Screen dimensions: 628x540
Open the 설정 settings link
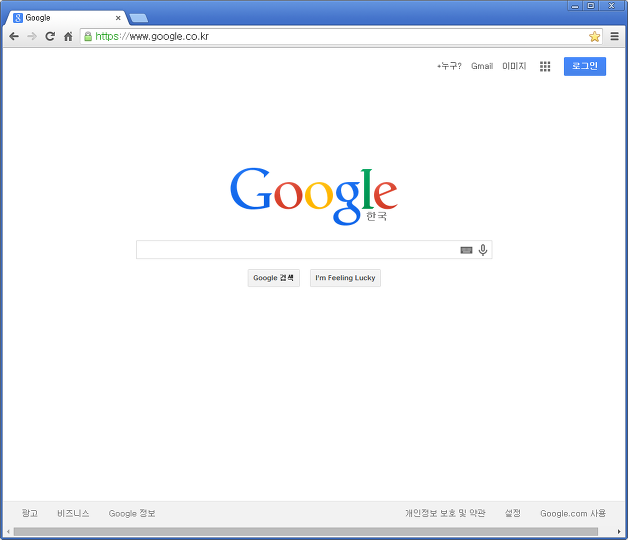(x=513, y=513)
